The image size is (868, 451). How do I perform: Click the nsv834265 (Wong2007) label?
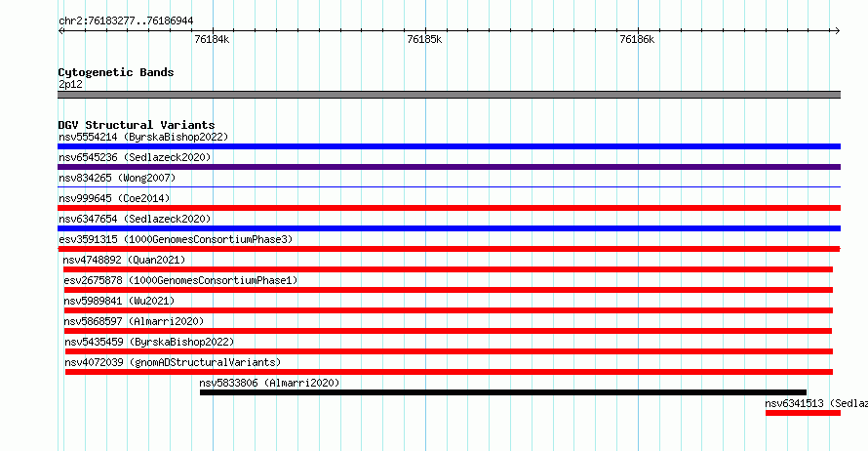pyautogui.click(x=117, y=178)
